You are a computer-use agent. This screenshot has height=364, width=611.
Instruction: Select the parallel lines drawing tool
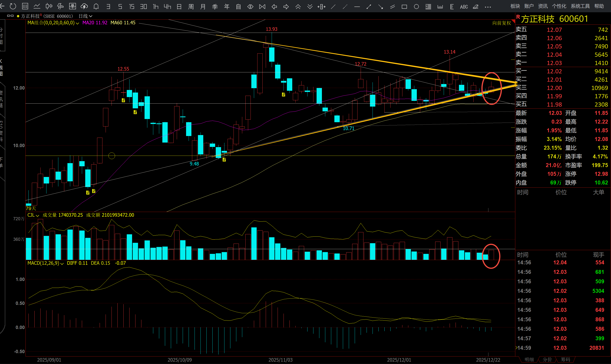click(x=393, y=7)
